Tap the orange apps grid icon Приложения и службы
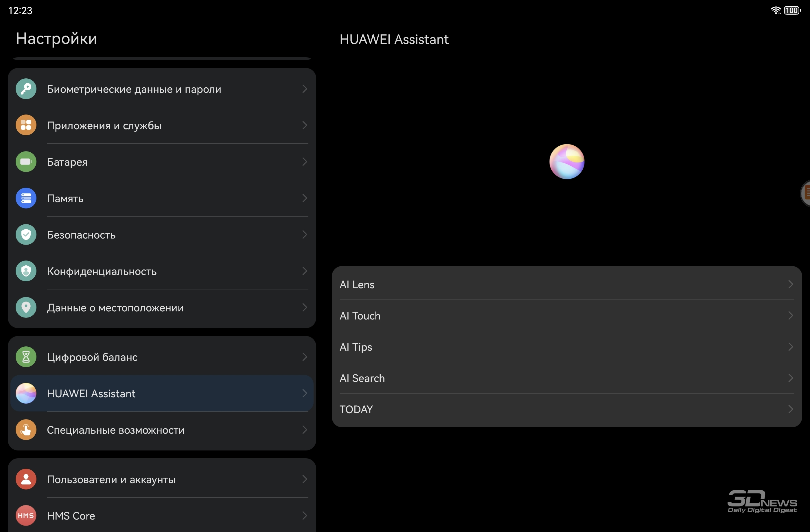The image size is (810, 532). tap(26, 125)
